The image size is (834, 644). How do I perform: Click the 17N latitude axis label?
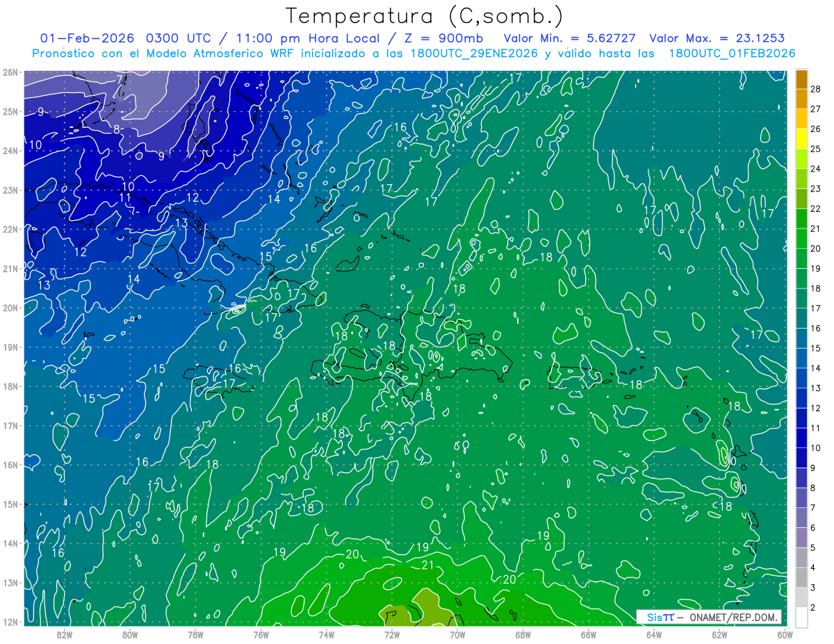tap(10, 426)
